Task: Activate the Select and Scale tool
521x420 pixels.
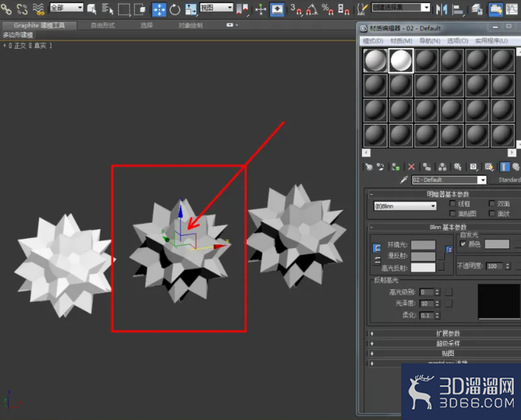Action: pos(191,10)
